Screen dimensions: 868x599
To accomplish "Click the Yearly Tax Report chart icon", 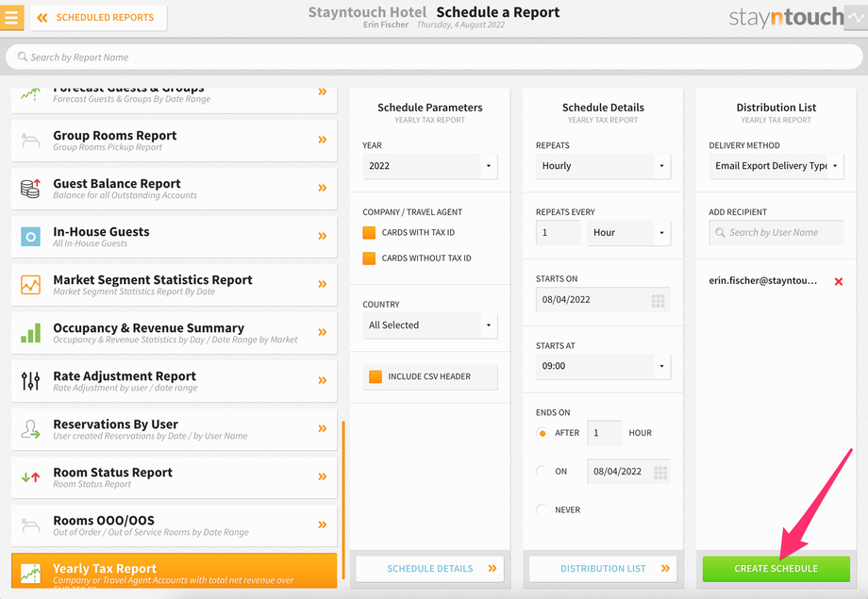I will (30, 573).
